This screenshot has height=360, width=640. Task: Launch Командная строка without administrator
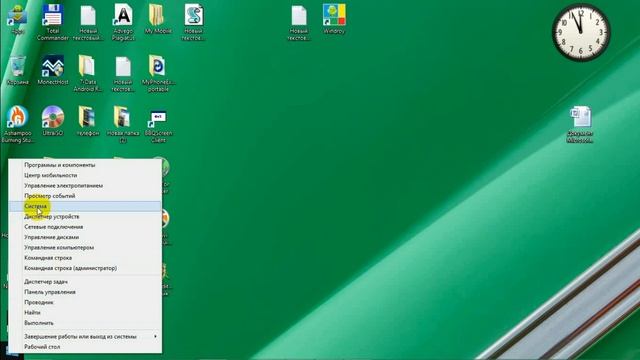pyautogui.click(x=85, y=258)
